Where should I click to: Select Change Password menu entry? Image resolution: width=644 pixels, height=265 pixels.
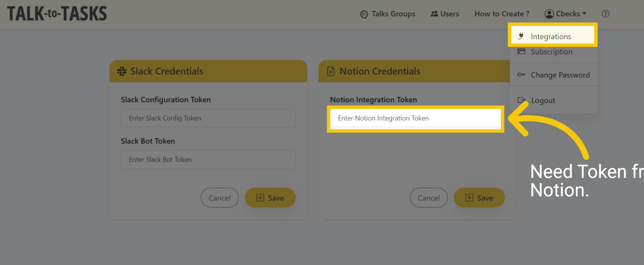553,75
